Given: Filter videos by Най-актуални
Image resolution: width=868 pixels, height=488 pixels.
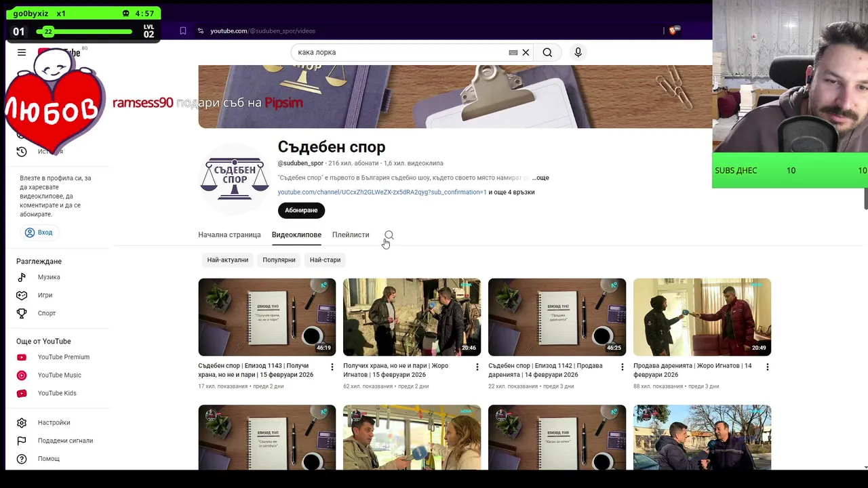Looking at the screenshot, I should [x=228, y=260].
